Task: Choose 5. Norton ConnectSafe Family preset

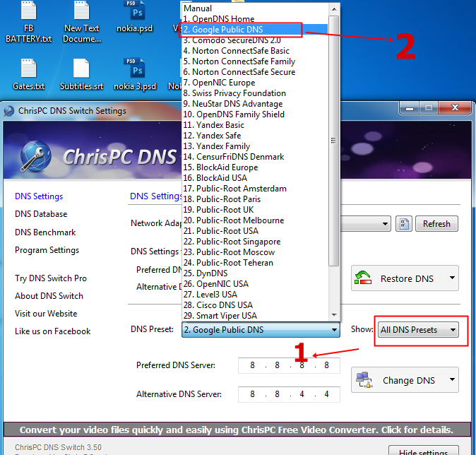Action: 255,61
